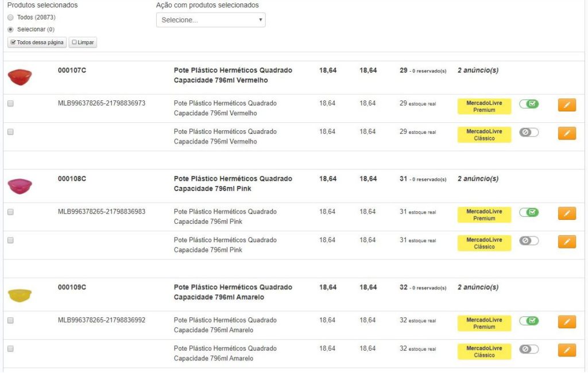
Task: Click orange edit pencil for Pink Clássico listing
Action: (x=567, y=242)
